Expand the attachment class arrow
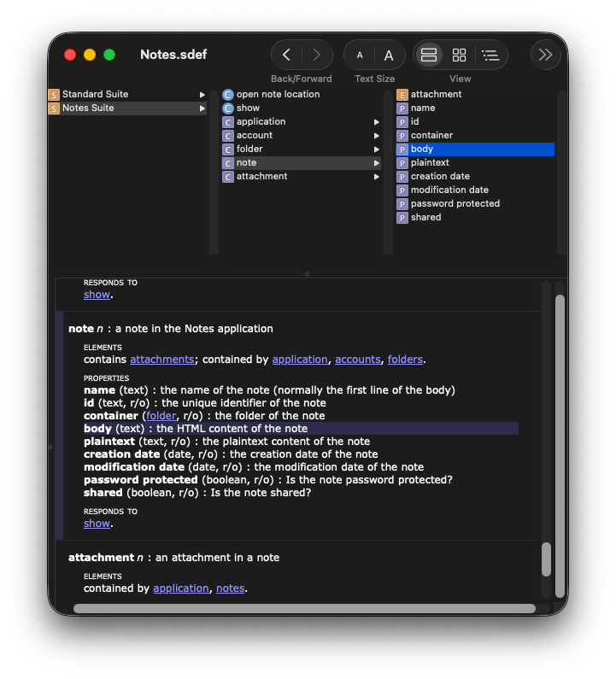Viewport: 616px width, 679px height. (377, 177)
